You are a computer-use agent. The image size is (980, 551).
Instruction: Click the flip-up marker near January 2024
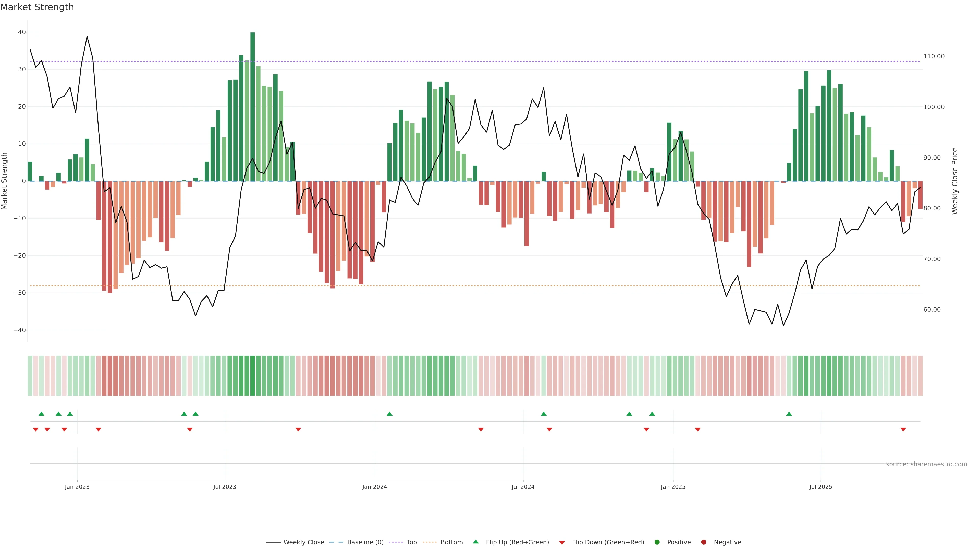click(x=389, y=414)
